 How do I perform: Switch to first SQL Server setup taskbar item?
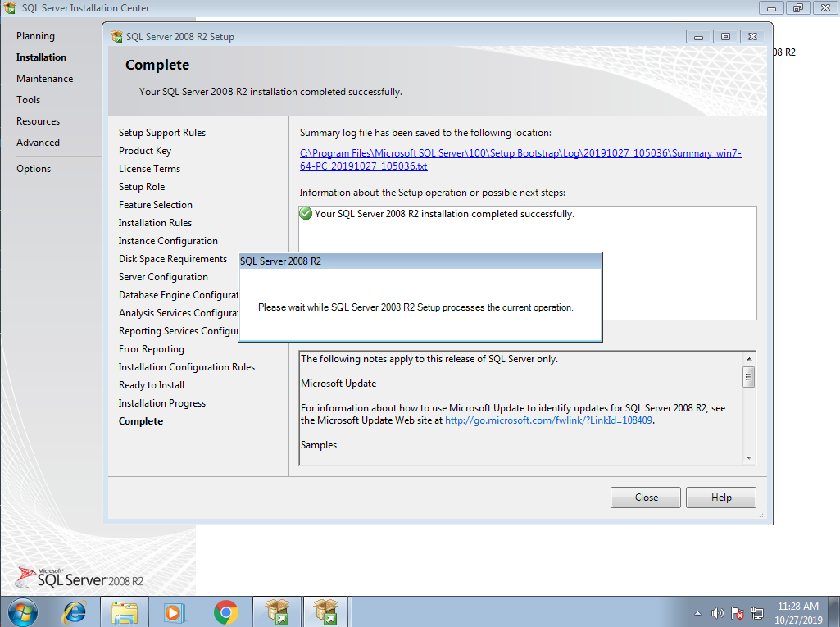click(277, 612)
